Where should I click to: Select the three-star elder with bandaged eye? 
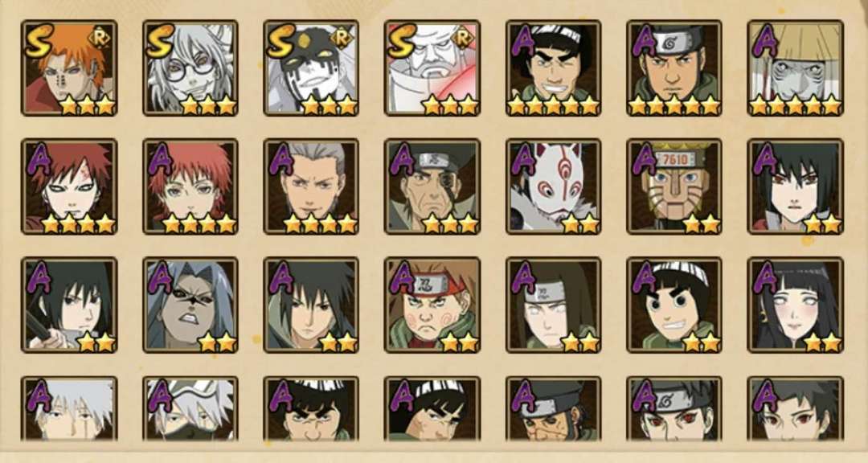pyautogui.click(x=432, y=186)
